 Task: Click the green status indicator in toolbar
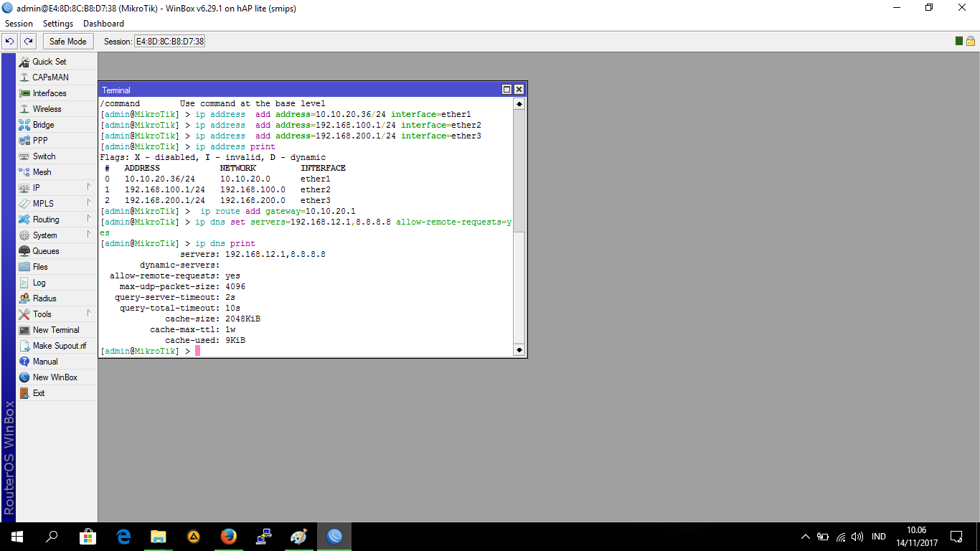tap(960, 41)
